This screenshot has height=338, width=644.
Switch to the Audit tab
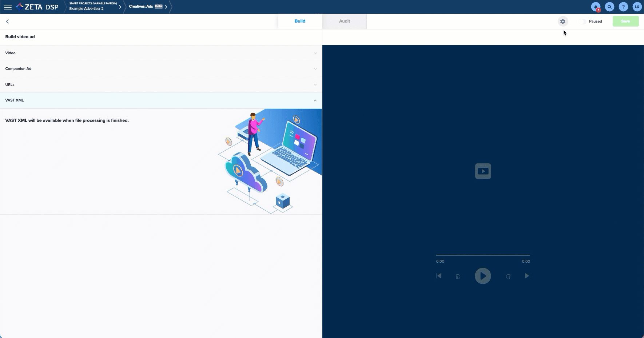click(x=344, y=21)
